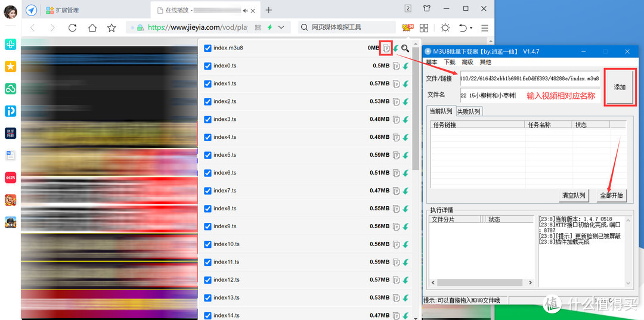
Task: Click index8.ts file name
Action: [x=225, y=209]
